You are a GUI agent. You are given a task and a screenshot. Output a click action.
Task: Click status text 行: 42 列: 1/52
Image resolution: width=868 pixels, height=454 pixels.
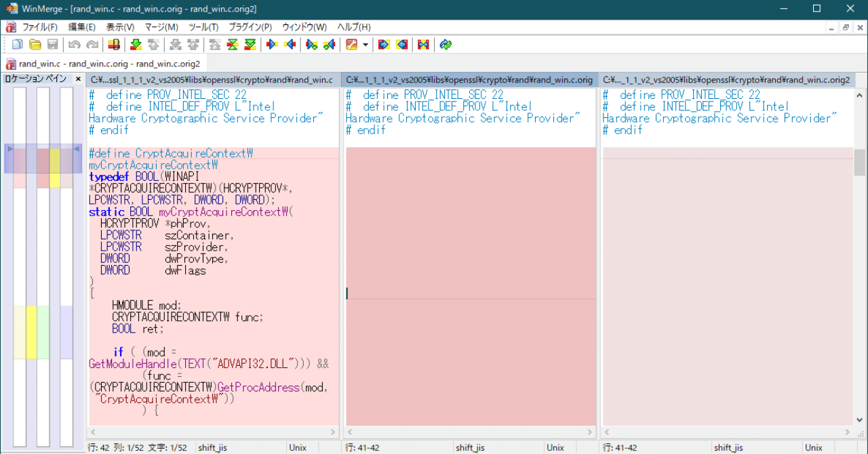pos(116,448)
